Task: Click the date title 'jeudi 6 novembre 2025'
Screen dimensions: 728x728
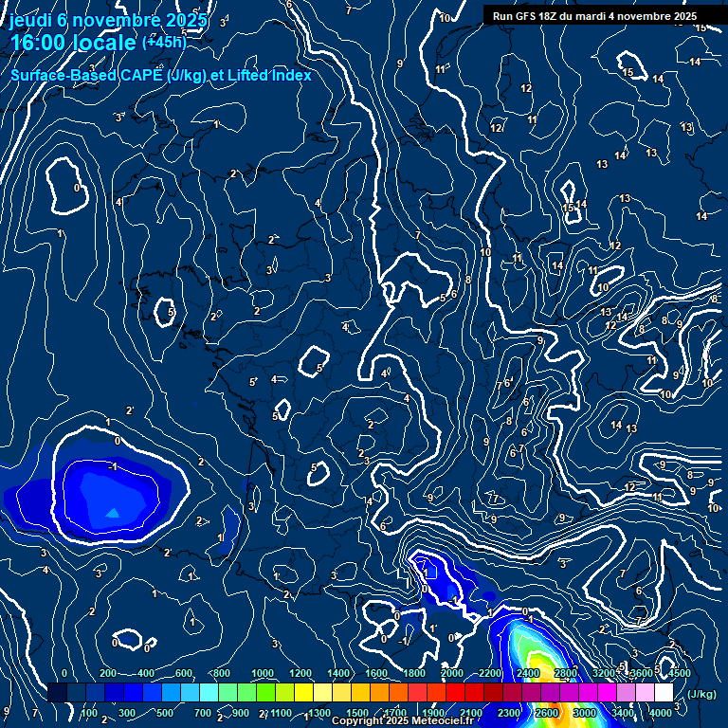Action: click(x=108, y=20)
